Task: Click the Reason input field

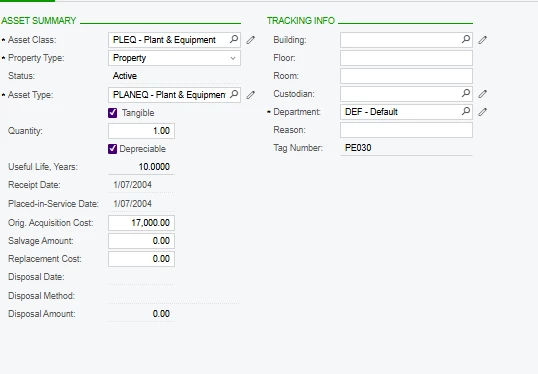Action: coord(406,130)
